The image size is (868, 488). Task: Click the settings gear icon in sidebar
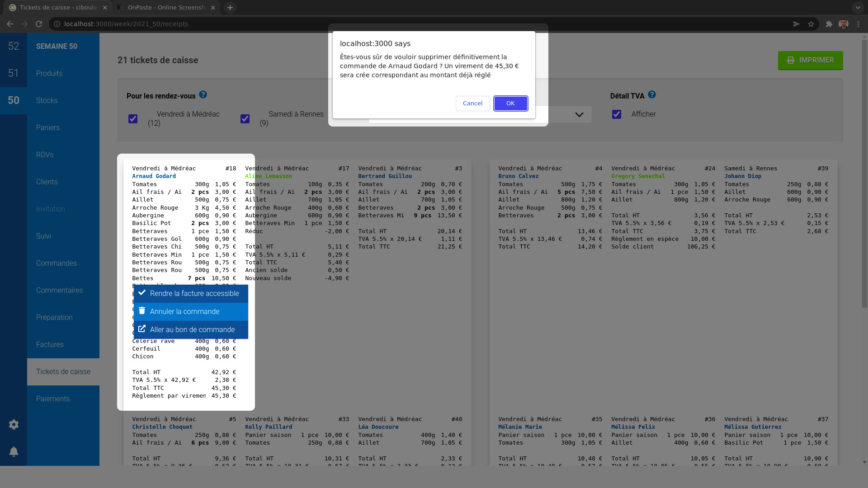[x=14, y=424]
